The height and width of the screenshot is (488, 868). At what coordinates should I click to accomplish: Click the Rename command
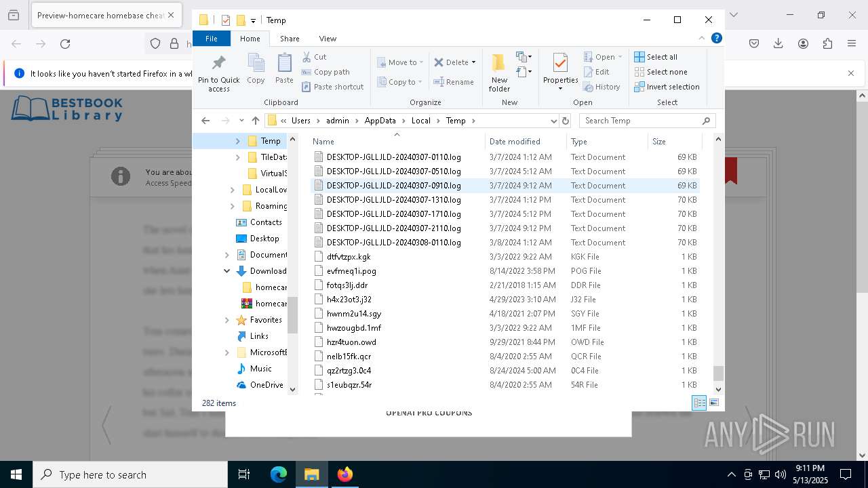click(454, 82)
